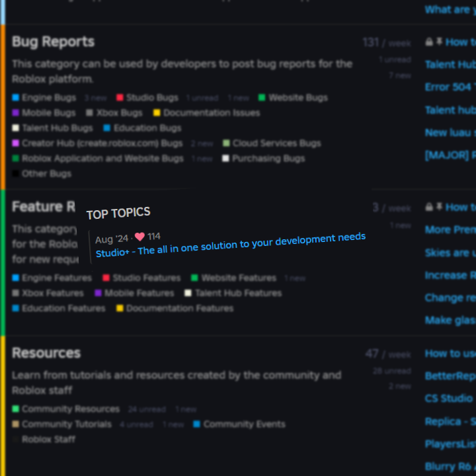Select the Roblox Staff subcategory

click(x=48, y=440)
